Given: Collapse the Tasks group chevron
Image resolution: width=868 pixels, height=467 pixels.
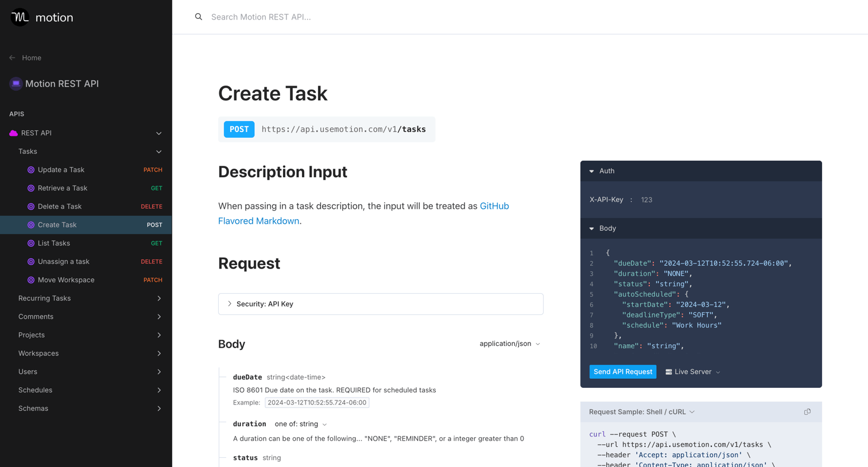Looking at the screenshot, I should point(159,151).
